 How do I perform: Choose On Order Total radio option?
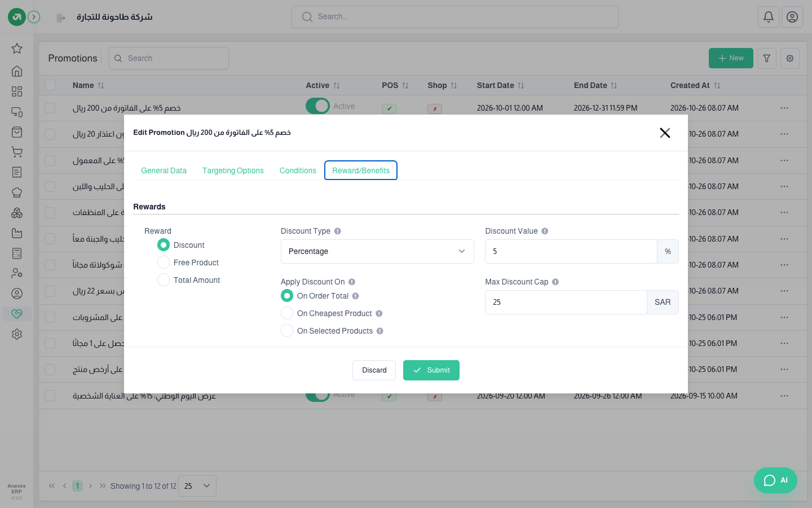pyautogui.click(x=287, y=296)
